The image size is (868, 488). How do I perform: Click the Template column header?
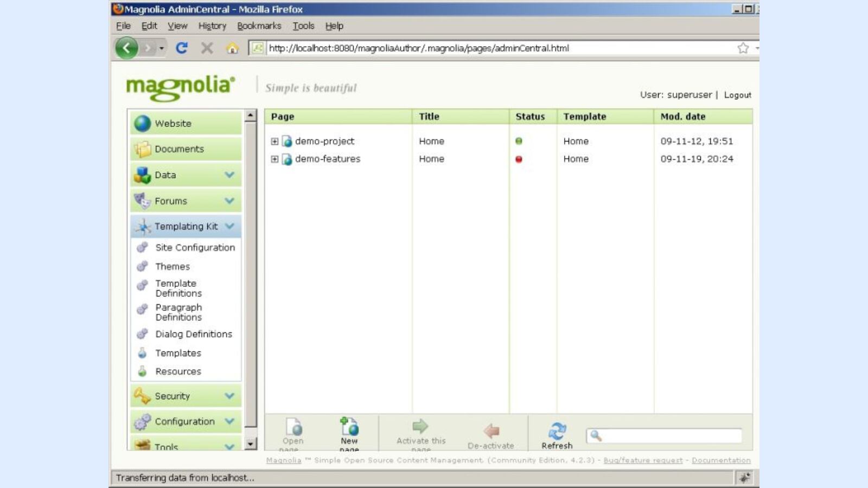[x=605, y=117]
